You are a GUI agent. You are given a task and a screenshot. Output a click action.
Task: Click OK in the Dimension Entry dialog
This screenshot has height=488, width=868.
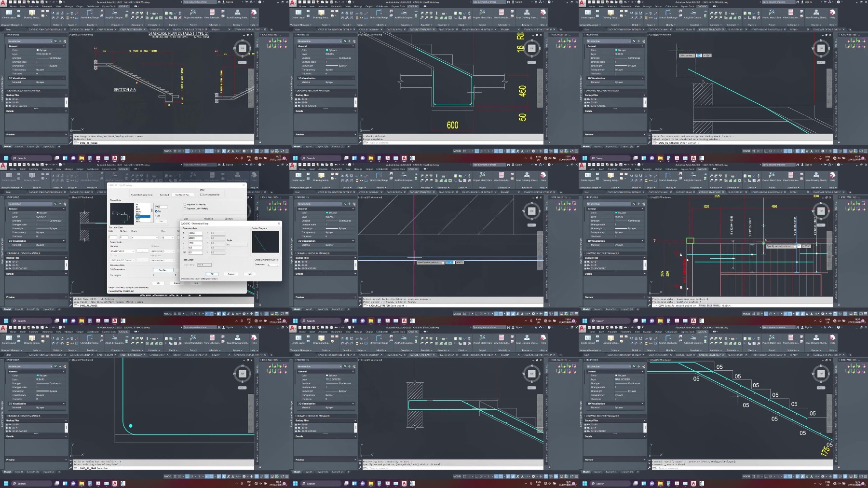coord(212,274)
